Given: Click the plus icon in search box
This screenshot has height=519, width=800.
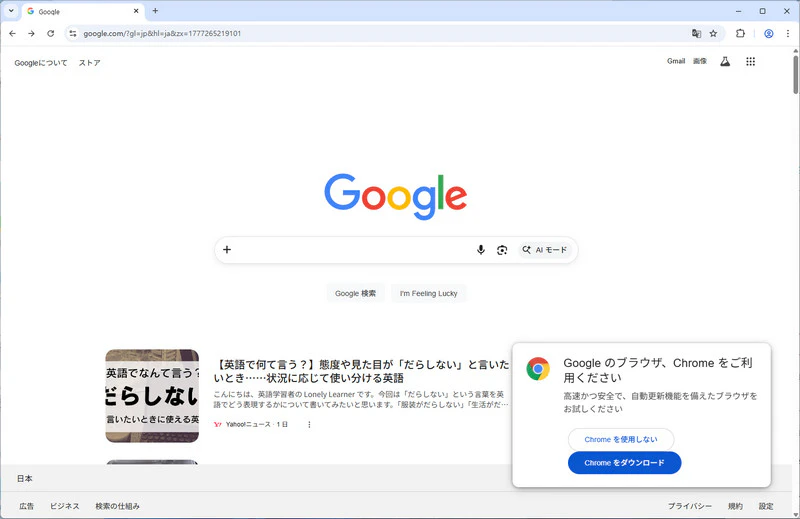Looking at the screenshot, I should 227,250.
